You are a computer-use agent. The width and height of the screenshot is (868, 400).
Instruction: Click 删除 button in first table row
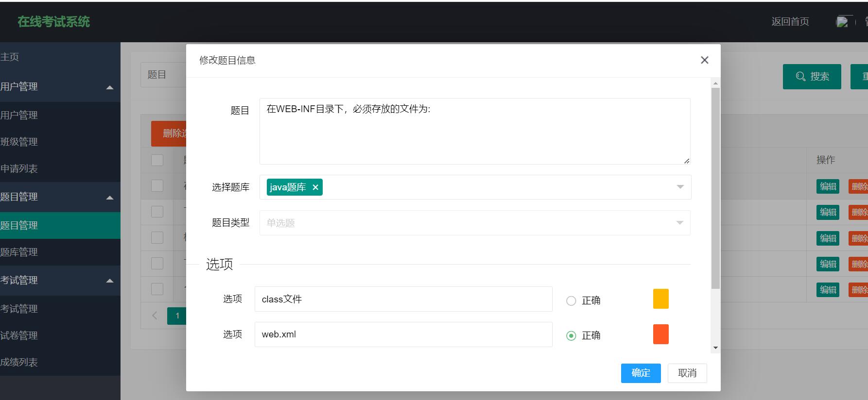point(858,186)
